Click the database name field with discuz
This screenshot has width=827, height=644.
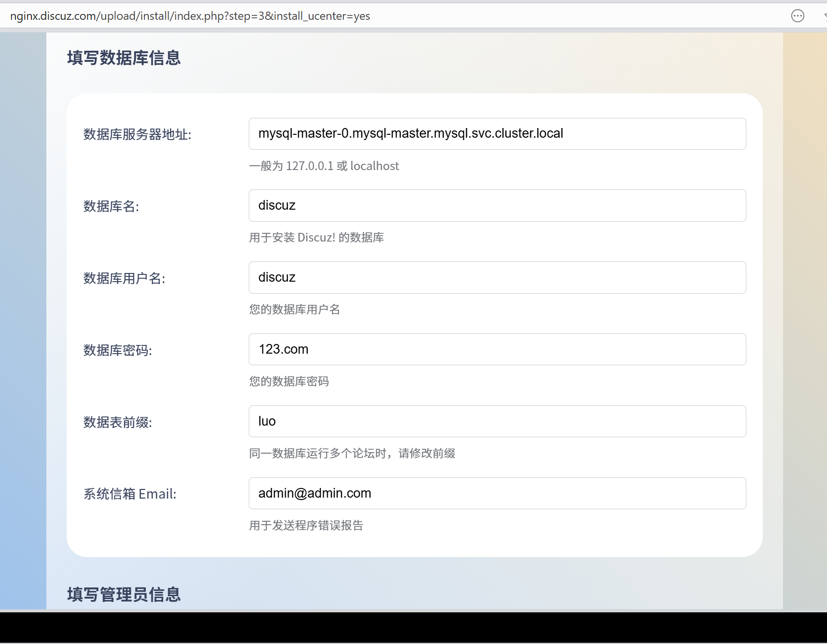coord(497,206)
